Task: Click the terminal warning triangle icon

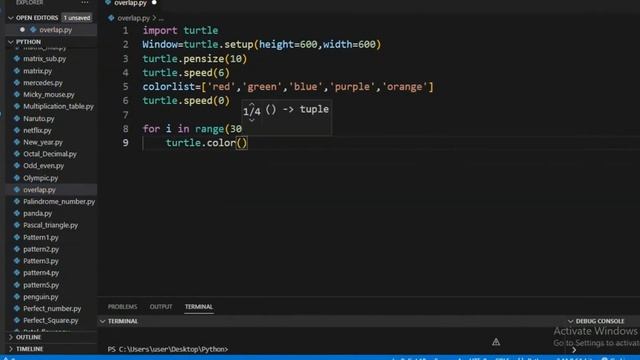Action: tap(496, 342)
